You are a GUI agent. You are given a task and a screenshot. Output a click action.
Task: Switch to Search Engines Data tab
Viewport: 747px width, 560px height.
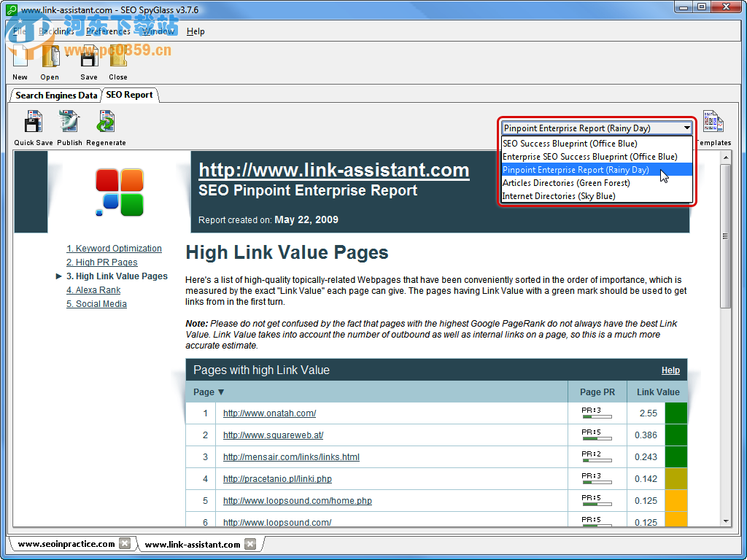pos(56,95)
